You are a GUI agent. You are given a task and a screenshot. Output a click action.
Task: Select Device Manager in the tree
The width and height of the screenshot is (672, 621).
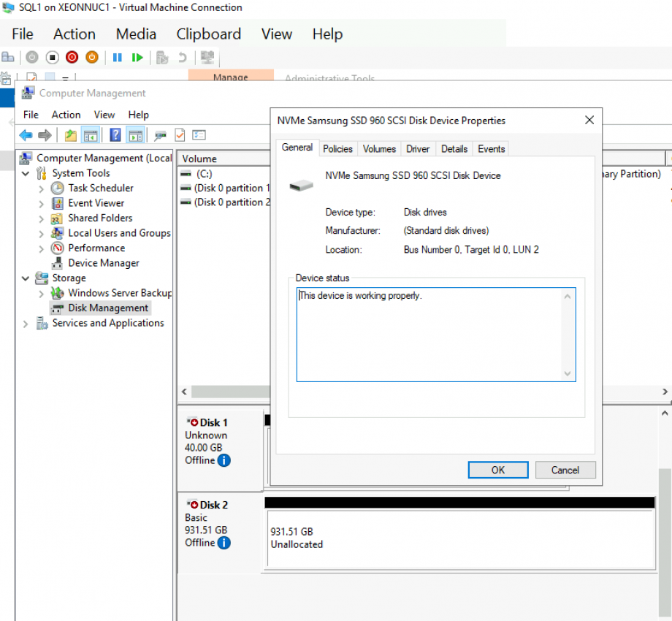103,263
